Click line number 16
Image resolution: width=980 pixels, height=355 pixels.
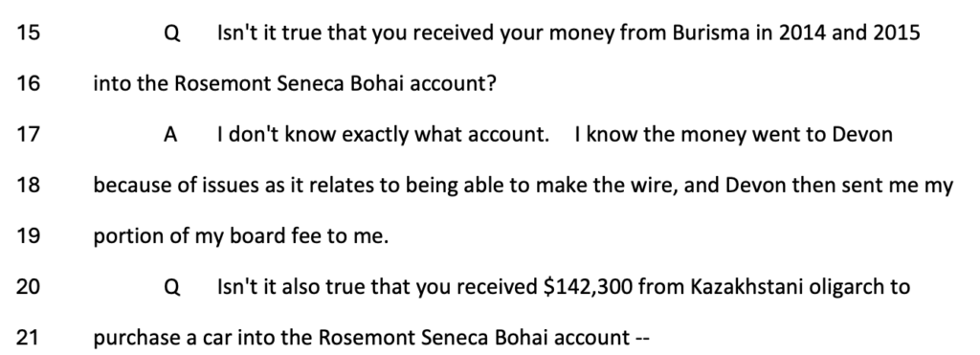point(28,83)
